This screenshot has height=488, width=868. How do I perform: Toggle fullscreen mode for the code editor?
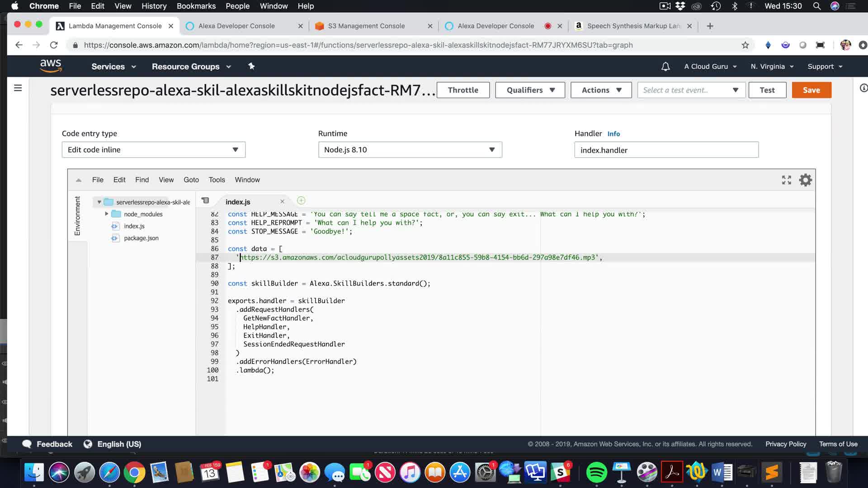click(786, 180)
